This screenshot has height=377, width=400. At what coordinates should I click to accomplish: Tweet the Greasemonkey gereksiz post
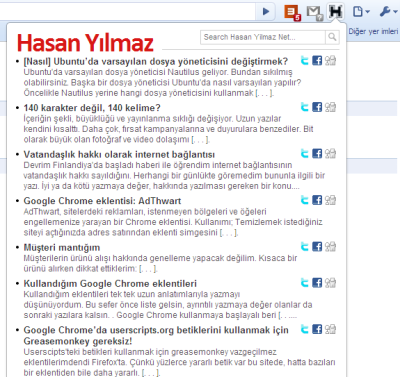pyautogui.click(x=305, y=329)
